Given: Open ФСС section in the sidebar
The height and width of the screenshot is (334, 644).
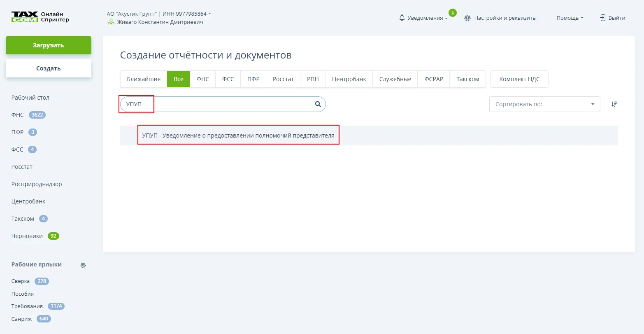Looking at the screenshot, I should tap(17, 149).
